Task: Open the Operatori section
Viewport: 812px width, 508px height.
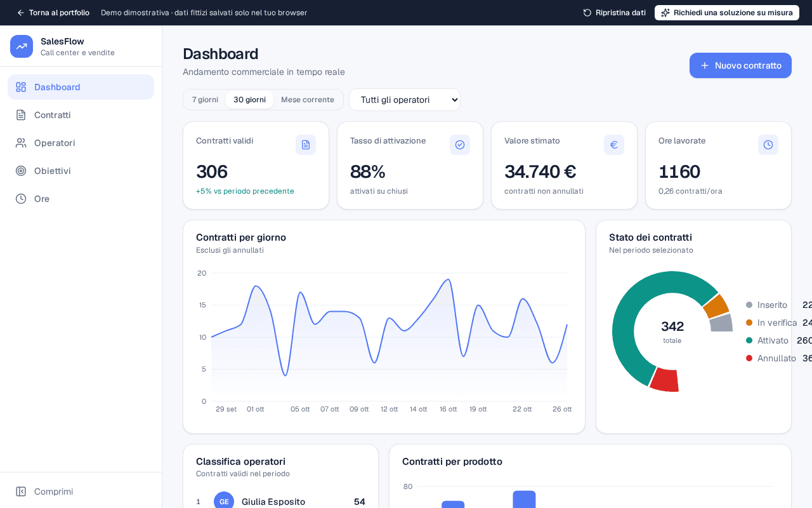Action: click(81, 143)
